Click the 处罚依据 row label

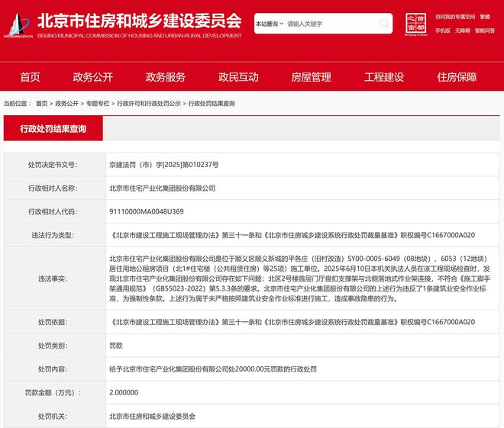[53, 322]
